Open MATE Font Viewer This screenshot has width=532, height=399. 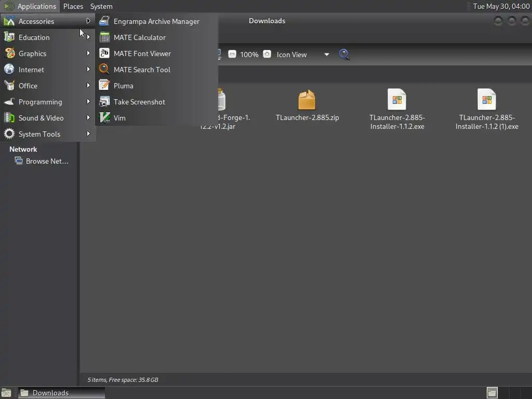156,54
